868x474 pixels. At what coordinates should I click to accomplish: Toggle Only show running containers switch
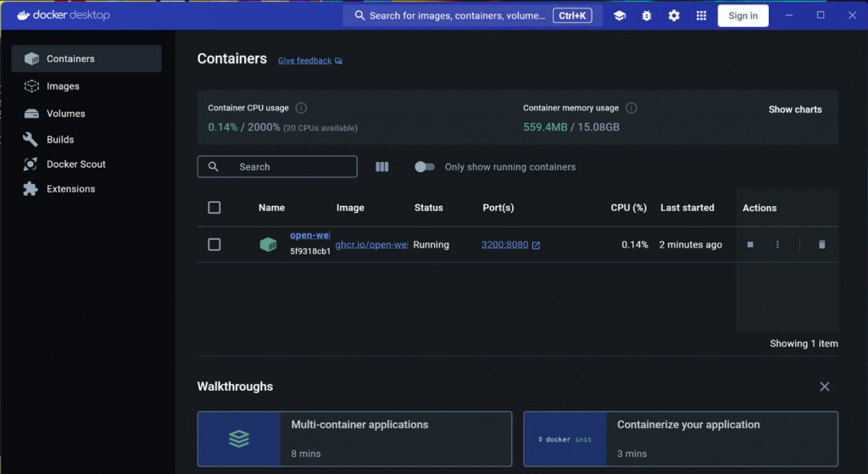pyautogui.click(x=425, y=167)
